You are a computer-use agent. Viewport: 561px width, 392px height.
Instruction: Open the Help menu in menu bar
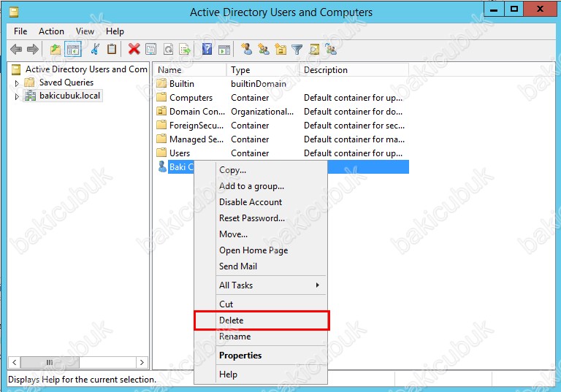coord(115,31)
